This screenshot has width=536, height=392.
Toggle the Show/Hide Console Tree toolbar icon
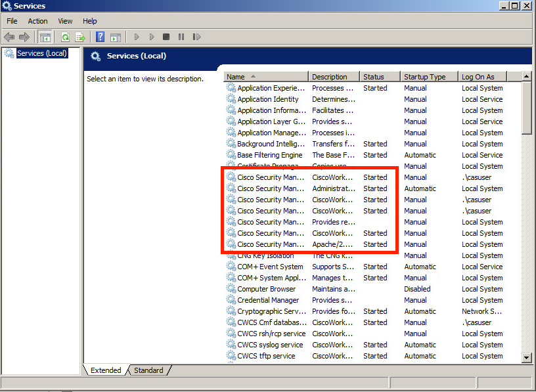pyautogui.click(x=45, y=37)
